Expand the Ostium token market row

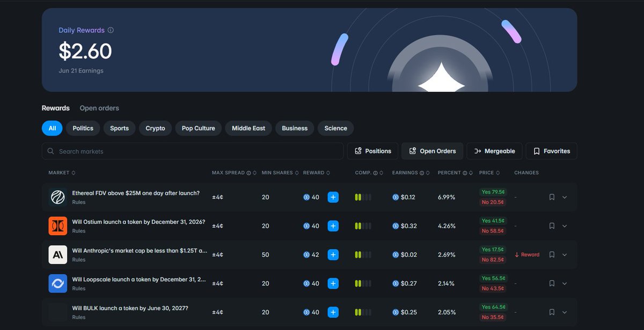[565, 226]
